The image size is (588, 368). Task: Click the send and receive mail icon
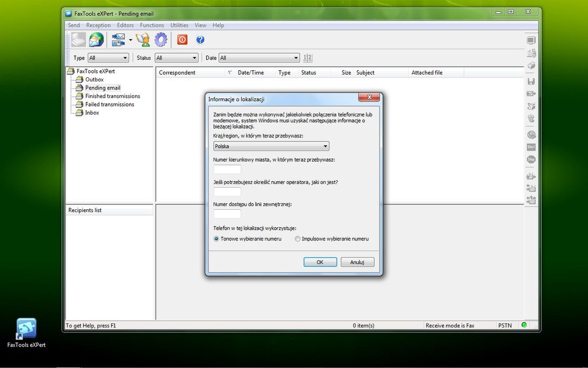click(119, 40)
